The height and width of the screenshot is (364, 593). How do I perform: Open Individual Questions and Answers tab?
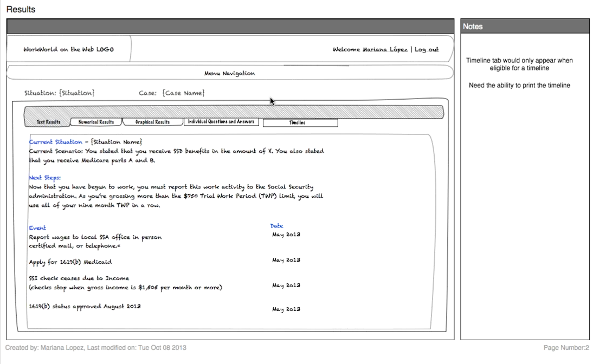[x=221, y=122]
